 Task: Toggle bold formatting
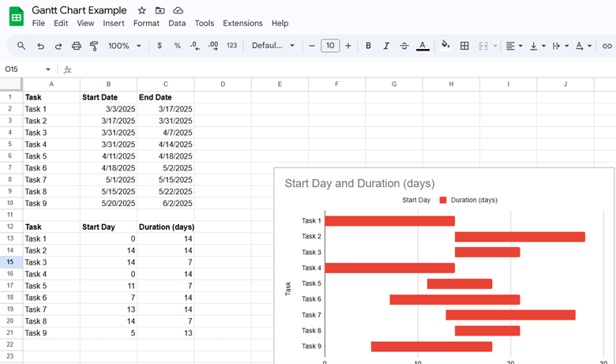(368, 46)
